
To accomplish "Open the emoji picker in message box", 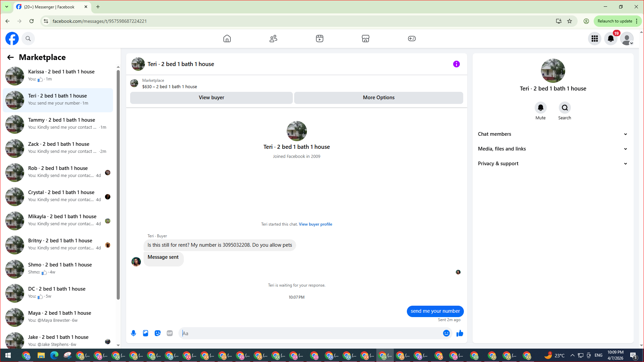I will click(446, 333).
